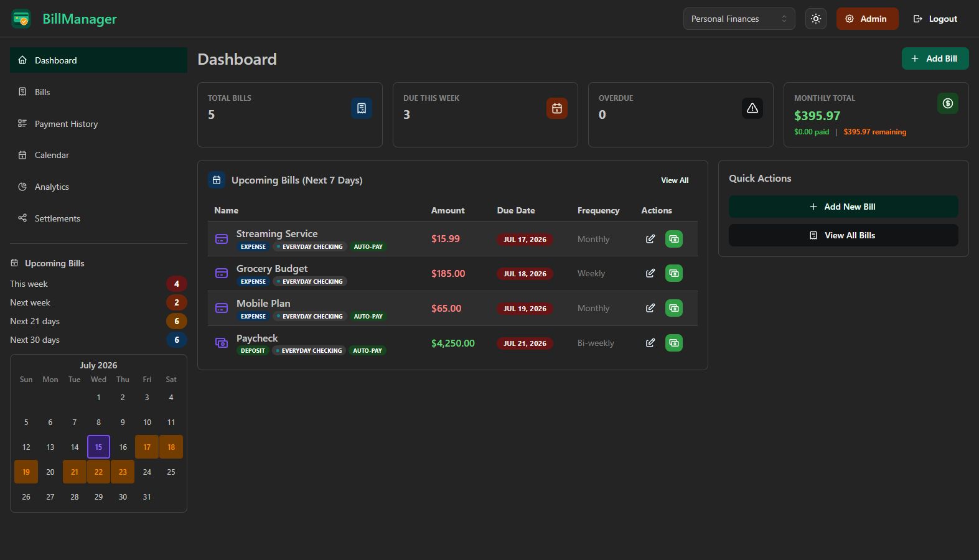Record payment for Paycheck
This screenshot has height=560, width=979.
pos(674,343)
